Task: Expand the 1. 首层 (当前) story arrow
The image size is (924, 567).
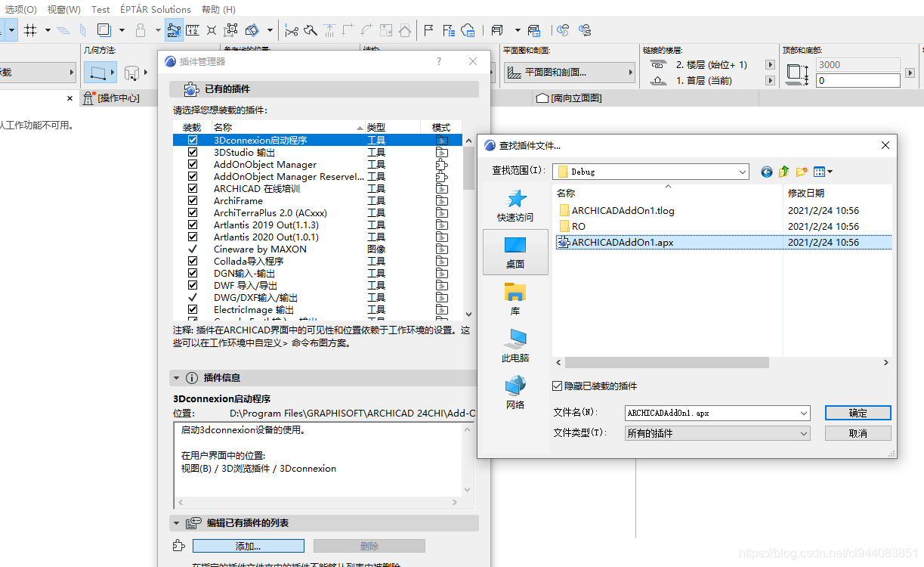Action: [x=770, y=80]
